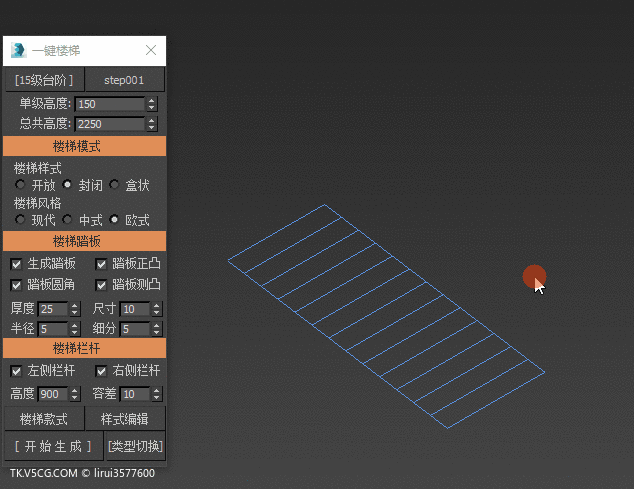Open the 楼梯款式 button

(x=44, y=419)
